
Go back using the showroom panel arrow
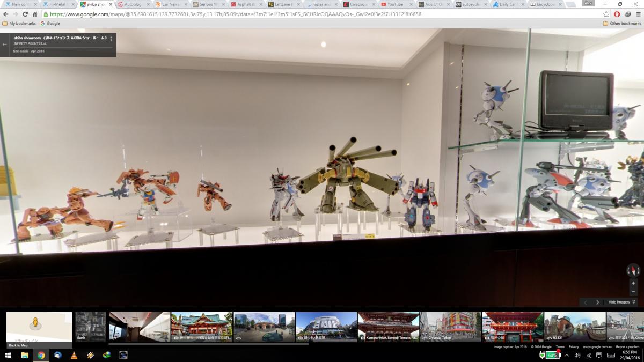click(5, 45)
